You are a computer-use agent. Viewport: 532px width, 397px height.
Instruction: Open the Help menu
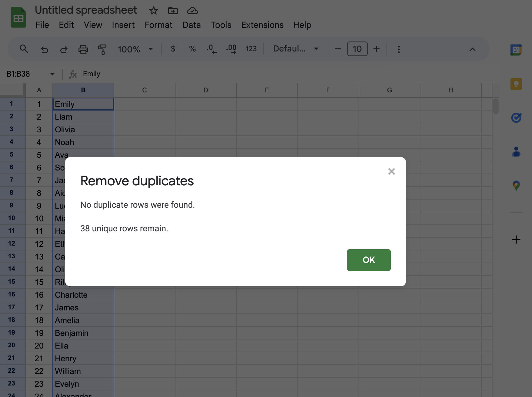[x=302, y=25]
